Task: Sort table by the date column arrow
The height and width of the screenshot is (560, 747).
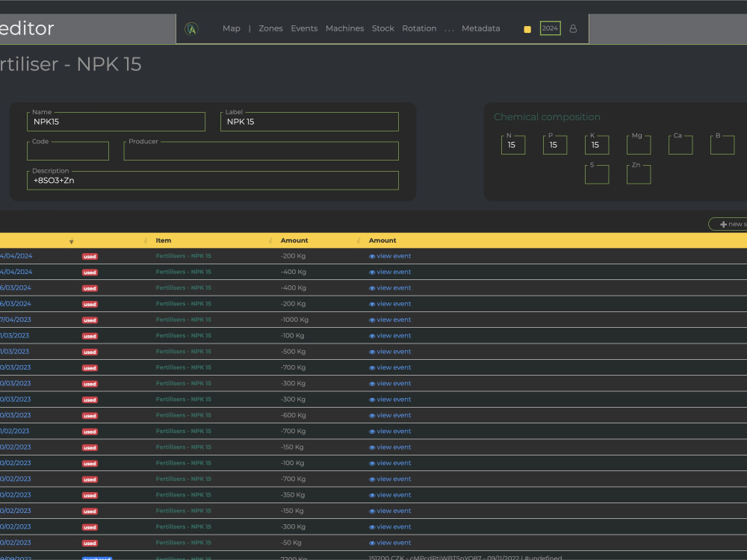Action: 72,241
